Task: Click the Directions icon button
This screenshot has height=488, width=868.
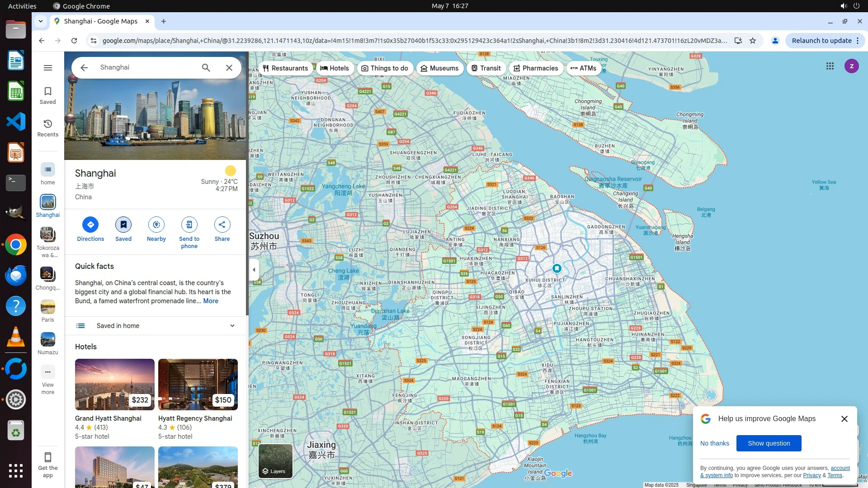Action: click(90, 225)
